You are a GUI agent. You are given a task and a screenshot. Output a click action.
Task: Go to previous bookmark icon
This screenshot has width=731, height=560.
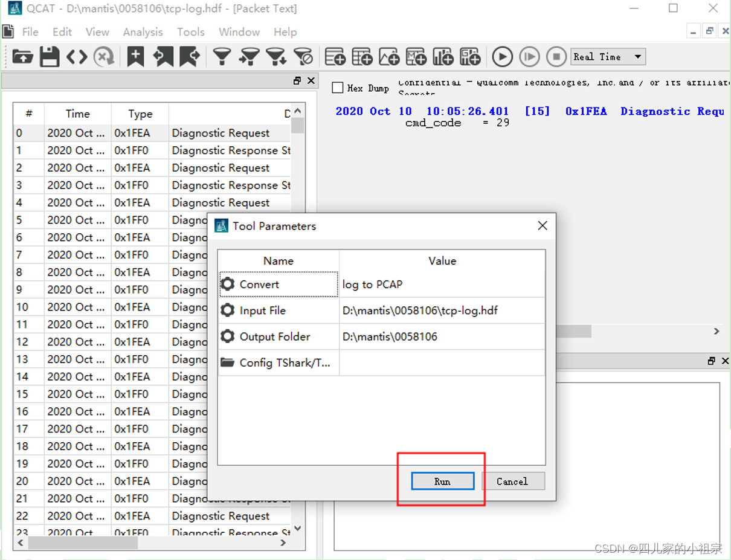163,57
